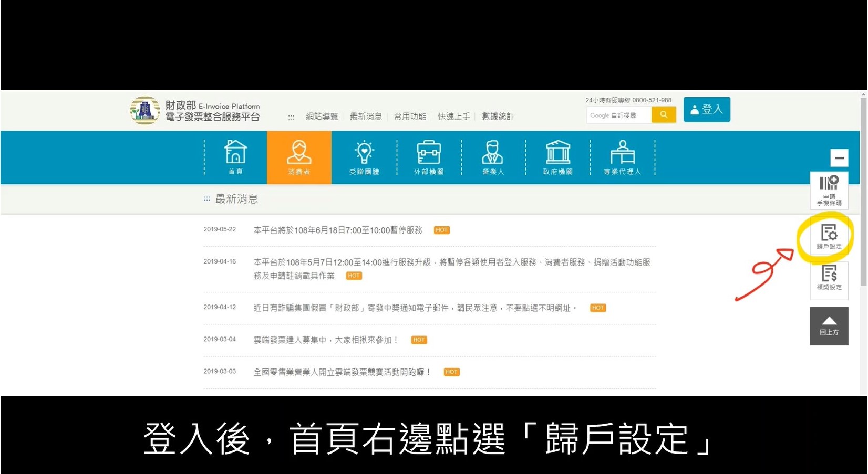Screen dimensions: 868x474
Task: Open the 首頁 home icon
Action: (235, 157)
